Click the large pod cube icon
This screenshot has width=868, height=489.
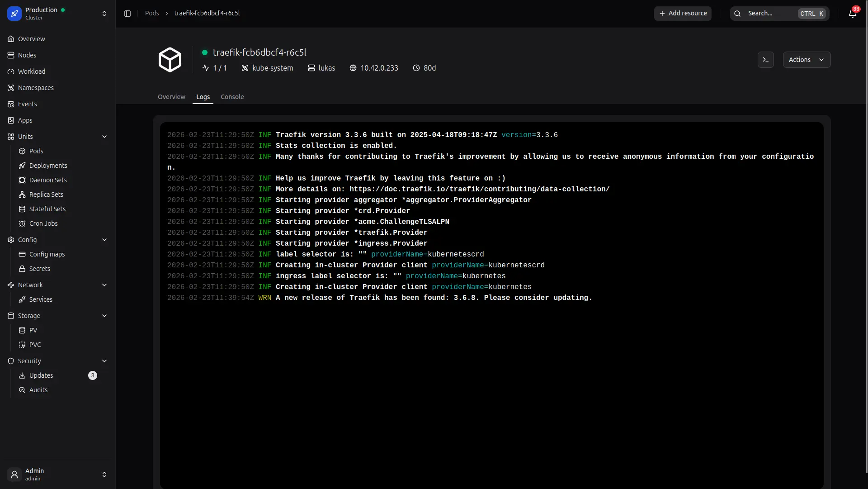170,60
